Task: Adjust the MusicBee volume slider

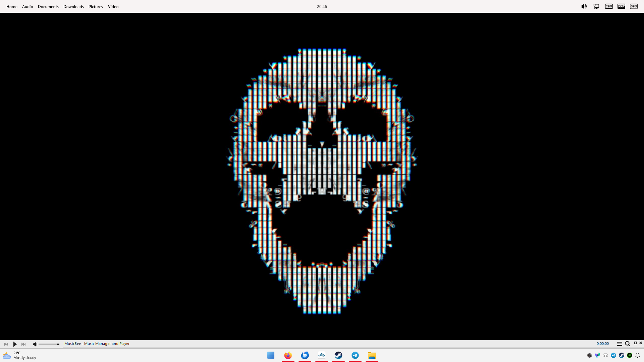Action: coord(49,344)
